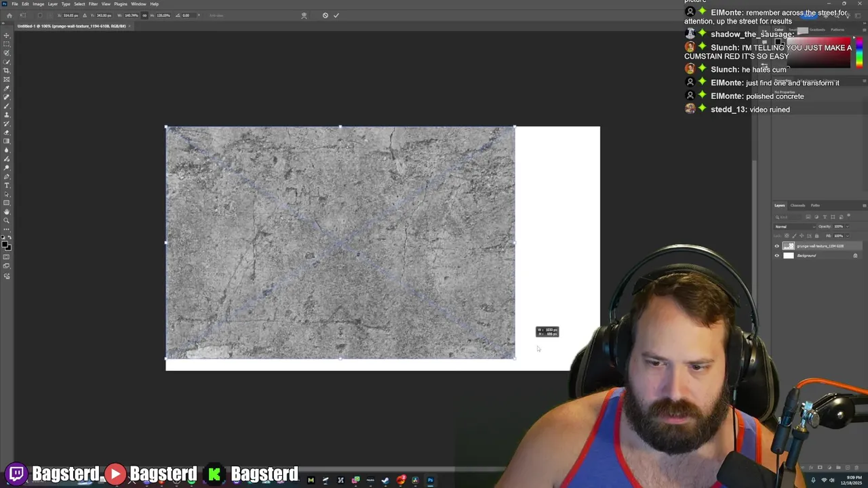Viewport: 868px width, 488px height.
Task: Hide the grunge-wall-texture layer
Action: click(x=777, y=246)
